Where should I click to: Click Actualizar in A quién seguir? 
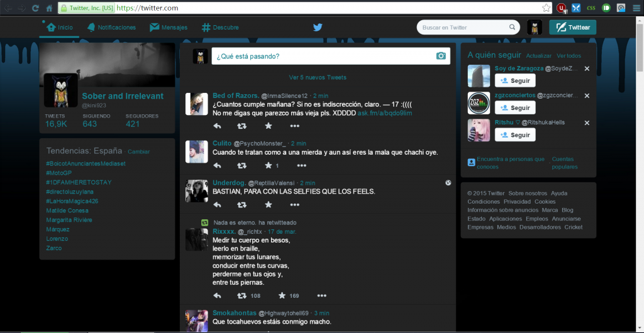click(539, 56)
